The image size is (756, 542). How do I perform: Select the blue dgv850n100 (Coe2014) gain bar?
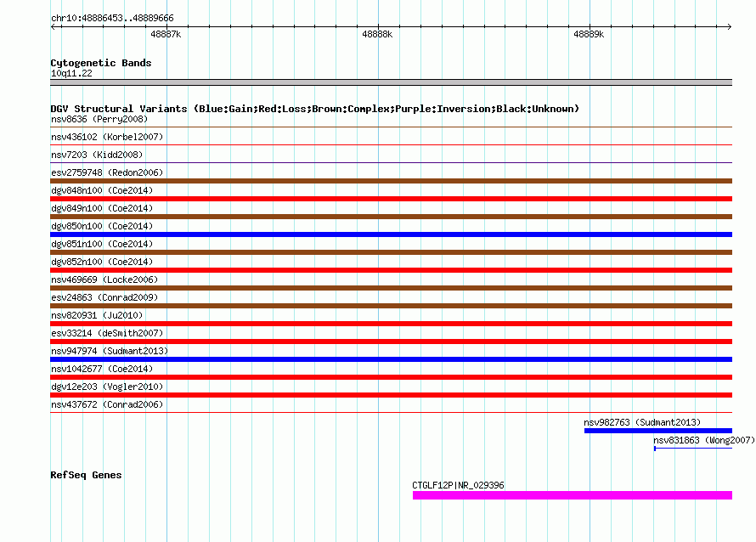[391, 234]
